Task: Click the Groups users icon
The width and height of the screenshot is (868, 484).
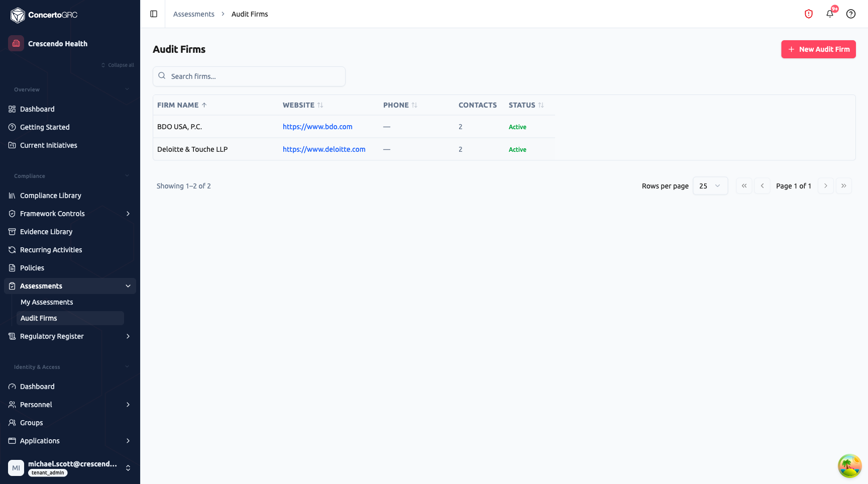Action: [12, 423]
